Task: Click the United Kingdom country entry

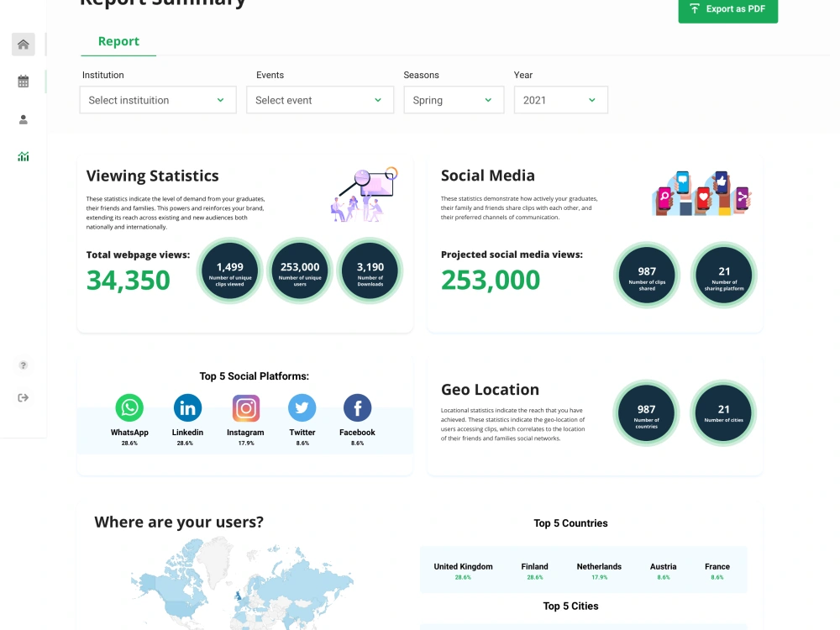Action: click(464, 570)
